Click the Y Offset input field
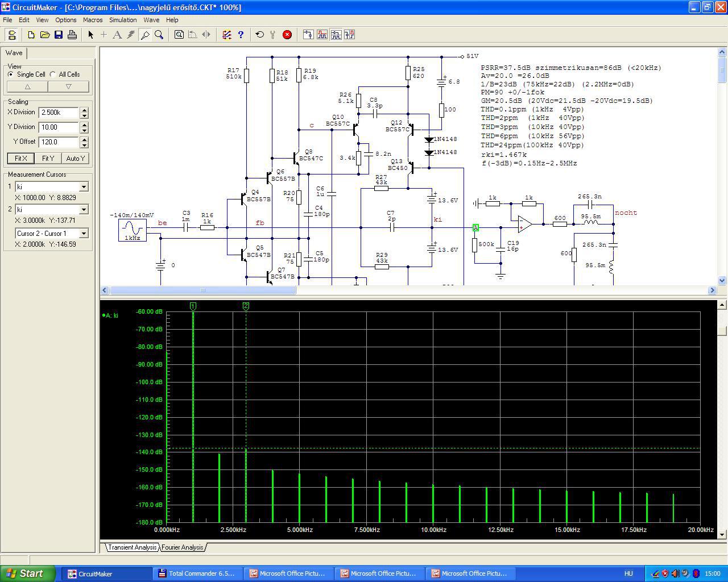Image resolution: width=728 pixels, height=582 pixels. 59,142
